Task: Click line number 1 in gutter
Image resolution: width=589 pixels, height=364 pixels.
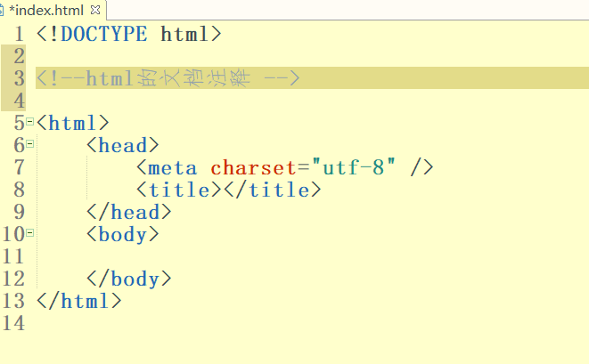Action: [x=19, y=34]
